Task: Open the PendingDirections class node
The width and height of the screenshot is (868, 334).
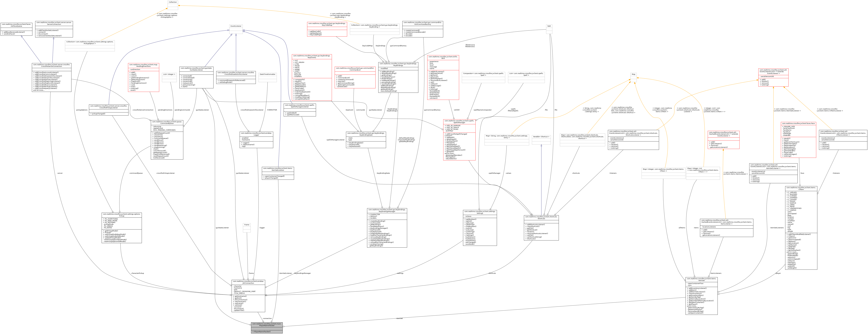Action: (x=144, y=77)
